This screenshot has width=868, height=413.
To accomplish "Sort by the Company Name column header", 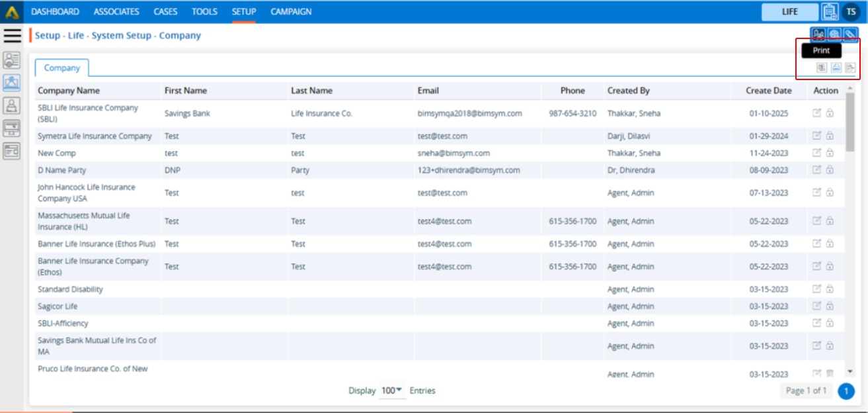I will 69,91.
